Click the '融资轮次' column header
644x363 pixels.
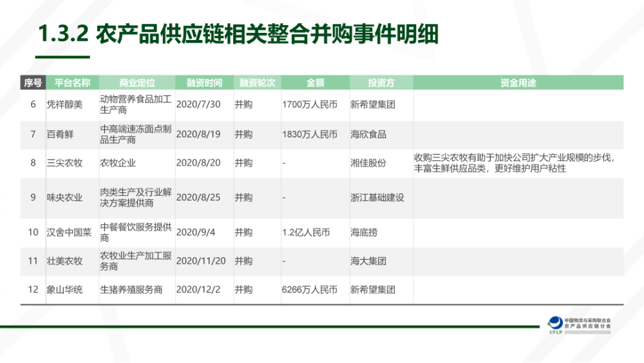click(x=258, y=83)
